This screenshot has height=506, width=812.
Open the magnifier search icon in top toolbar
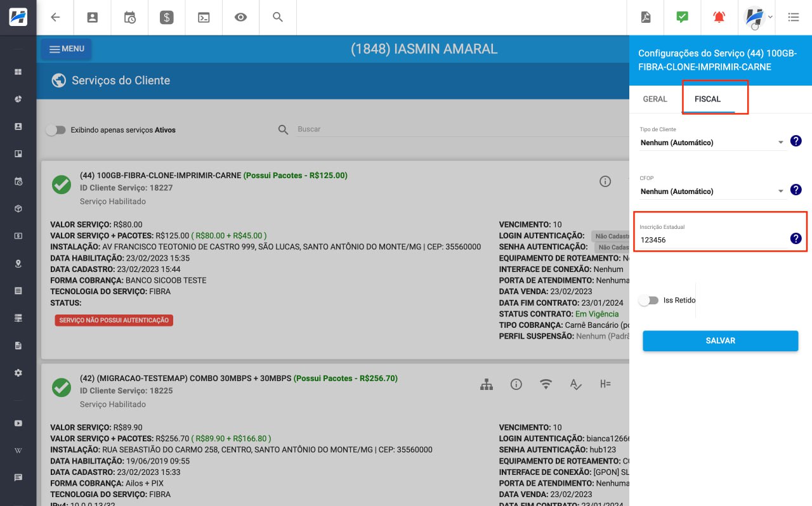click(x=278, y=17)
